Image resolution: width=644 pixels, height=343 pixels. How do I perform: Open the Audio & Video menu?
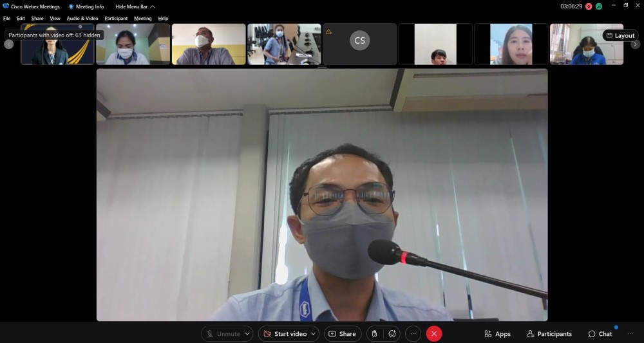[82, 19]
